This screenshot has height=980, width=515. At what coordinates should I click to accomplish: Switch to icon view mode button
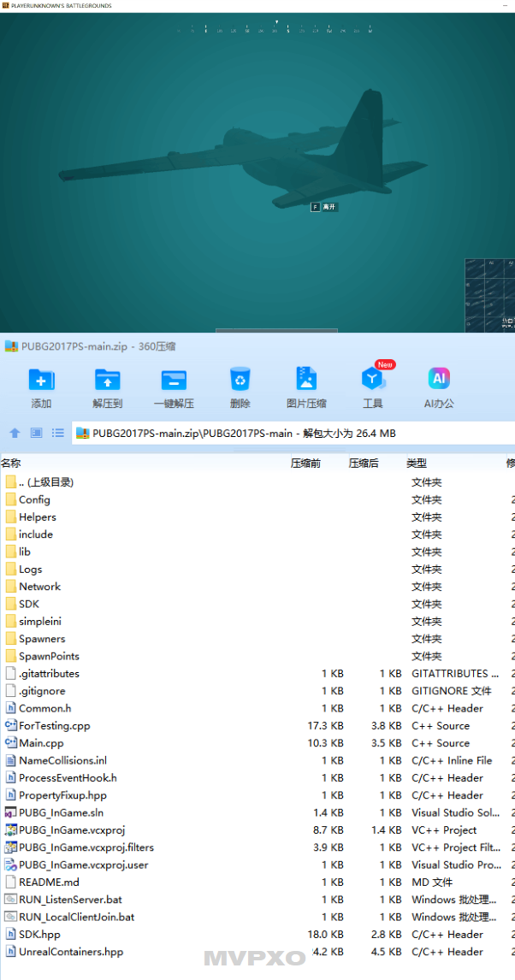[36, 433]
